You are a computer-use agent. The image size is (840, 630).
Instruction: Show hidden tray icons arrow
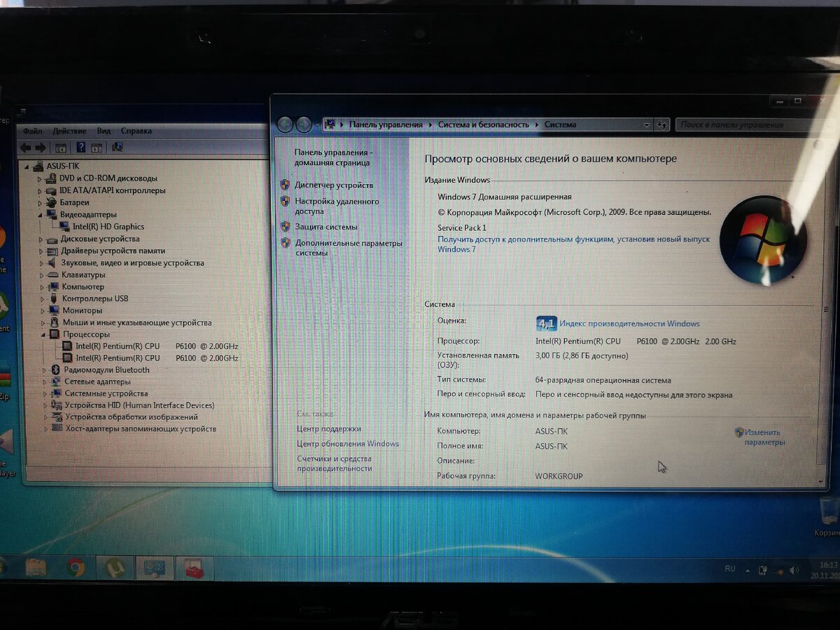[748, 570]
